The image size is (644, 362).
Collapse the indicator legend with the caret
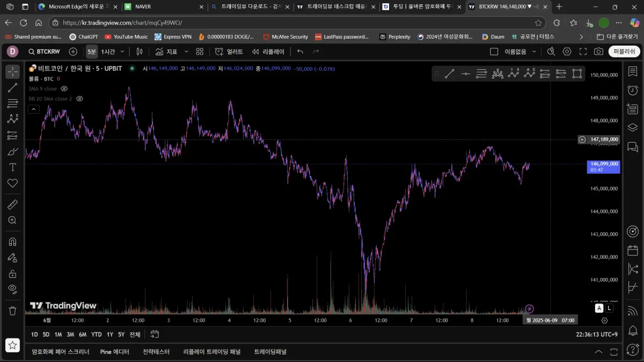[33, 109]
